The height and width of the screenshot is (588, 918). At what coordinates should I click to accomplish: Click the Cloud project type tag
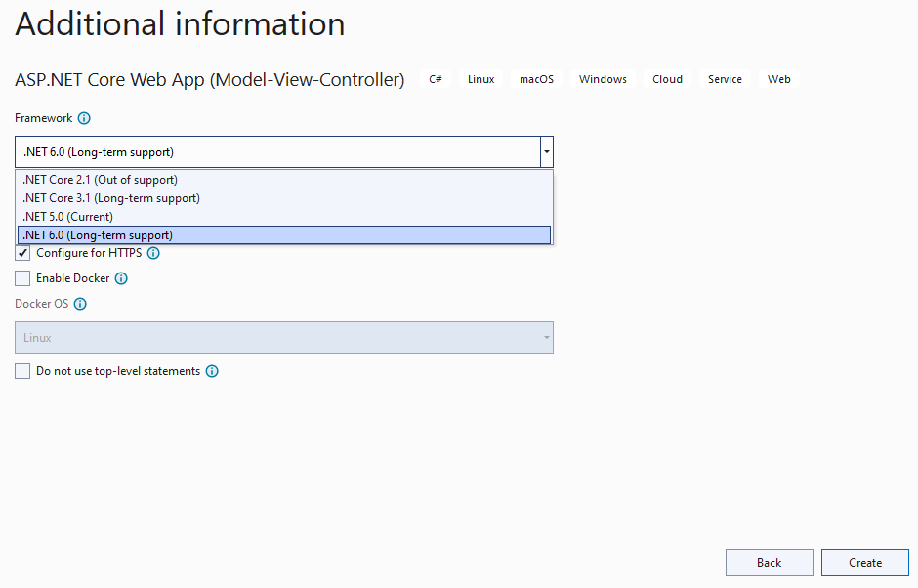coord(667,79)
